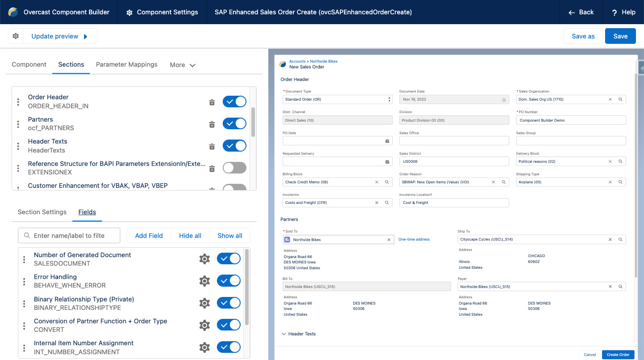The height and width of the screenshot is (360, 644).
Task: Click the blue Save button
Action: pyautogui.click(x=620, y=36)
